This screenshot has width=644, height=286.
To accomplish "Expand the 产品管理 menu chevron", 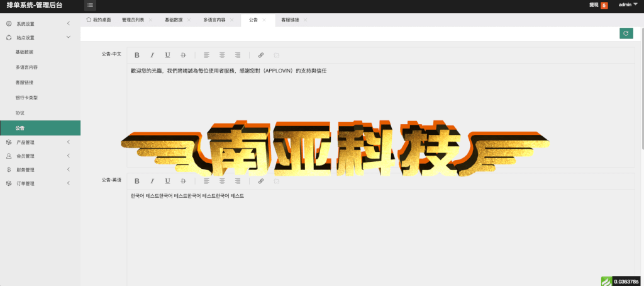I will (x=69, y=142).
